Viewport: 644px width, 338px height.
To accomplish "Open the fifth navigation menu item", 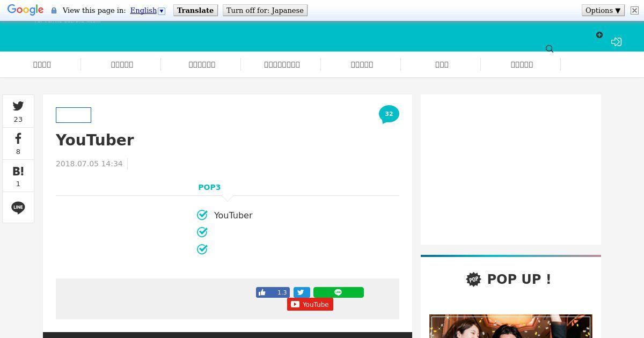I will [x=362, y=64].
